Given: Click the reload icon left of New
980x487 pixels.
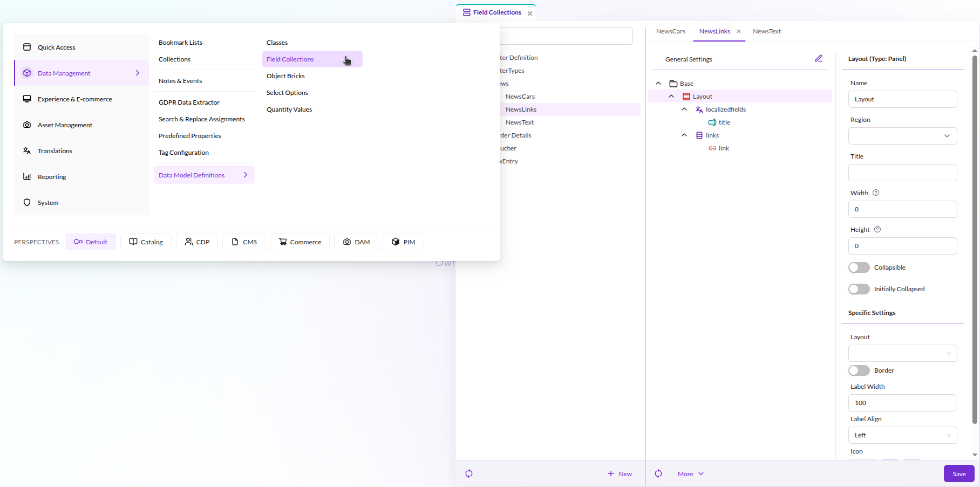Looking at the screenshot, I should tap(469, 474).
